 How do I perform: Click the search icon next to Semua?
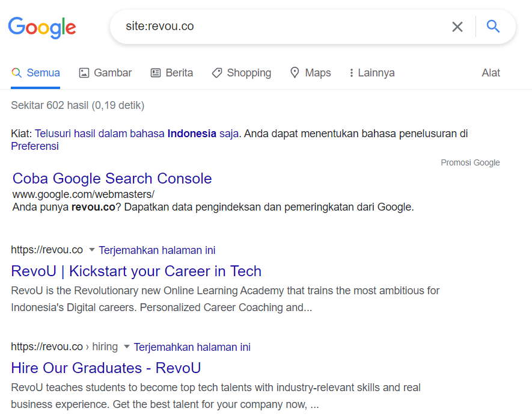tap(16, 72)
